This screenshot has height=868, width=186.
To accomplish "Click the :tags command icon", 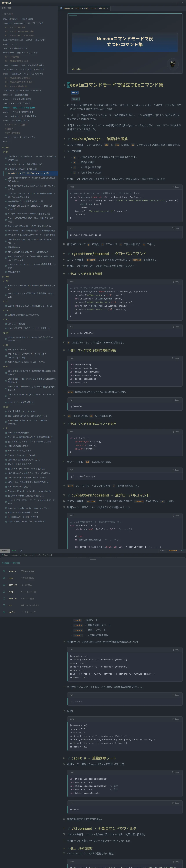I will [4, 578].
